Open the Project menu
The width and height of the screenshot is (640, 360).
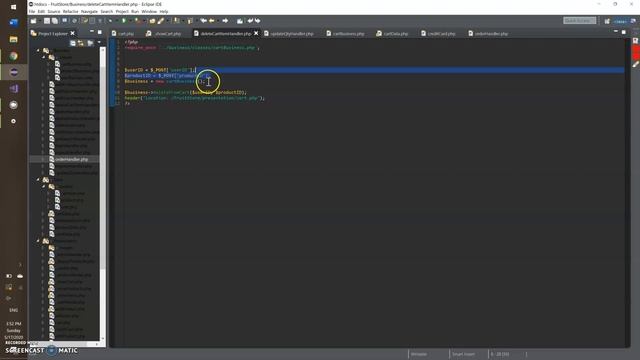click(122, 12)
